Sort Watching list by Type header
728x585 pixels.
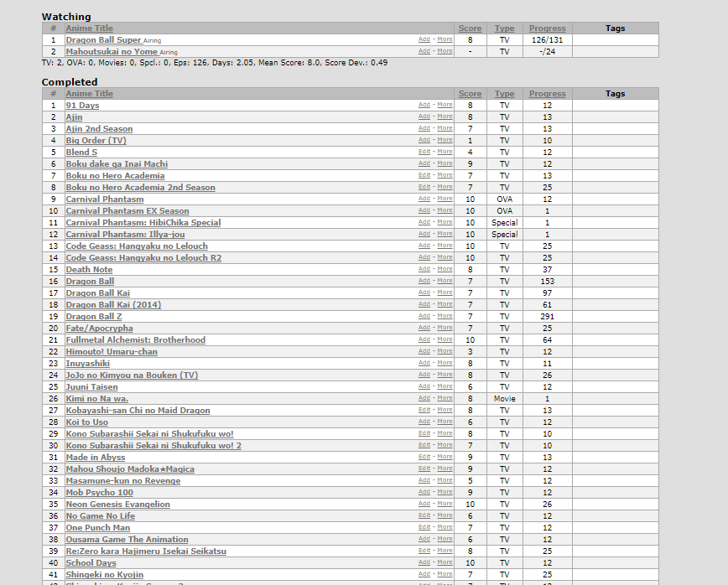[x=504, y=28]
